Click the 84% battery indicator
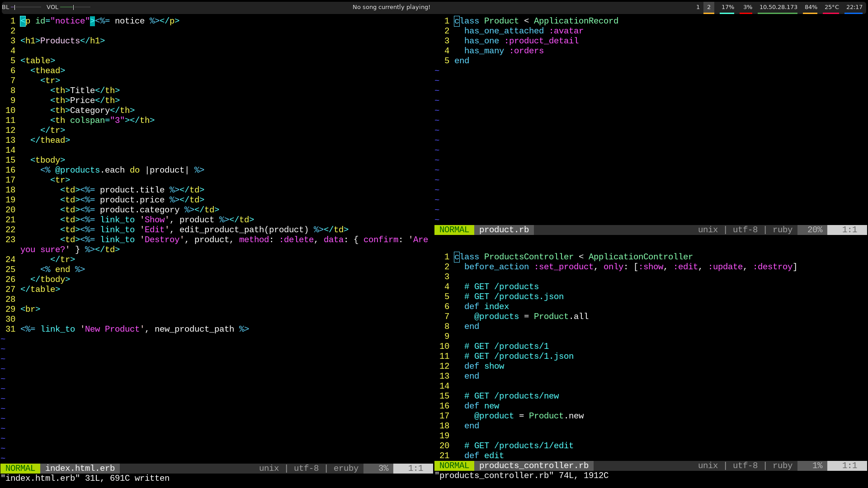Viewport: 868px width, 488px height. [x=811, y=7]
